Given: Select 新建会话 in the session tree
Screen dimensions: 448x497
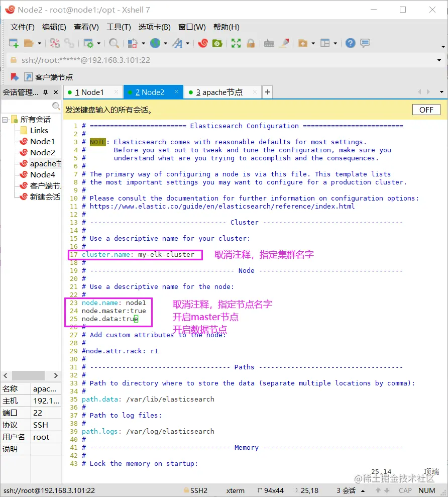Looking at the screenshot, I should (45, 197).
